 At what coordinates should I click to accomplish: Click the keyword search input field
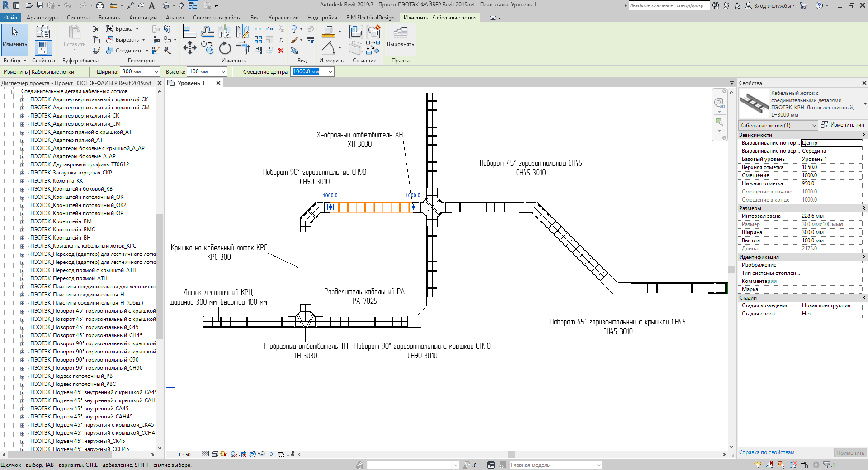click(669, 5)
